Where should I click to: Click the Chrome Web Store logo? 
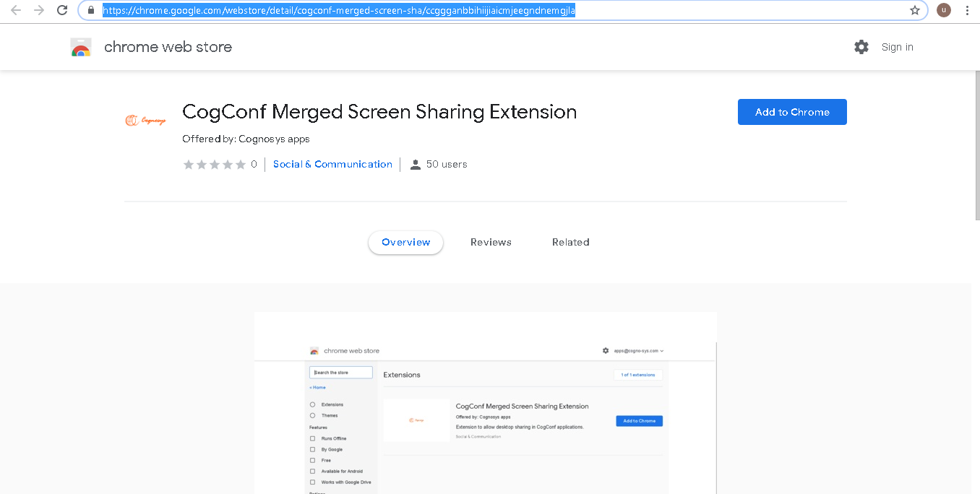(x=81, y=47)
